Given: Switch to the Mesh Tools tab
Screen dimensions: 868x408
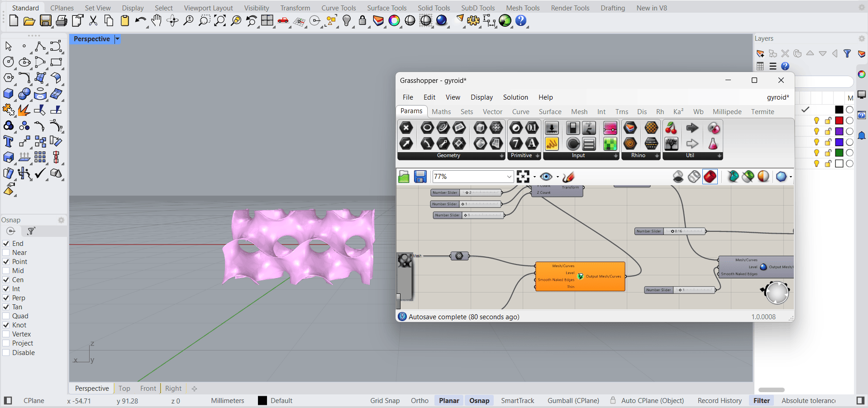Looking at the screenshot, I should 522,8.
